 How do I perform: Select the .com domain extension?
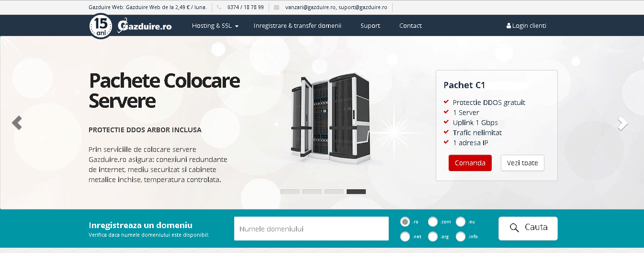coord(433,222)
